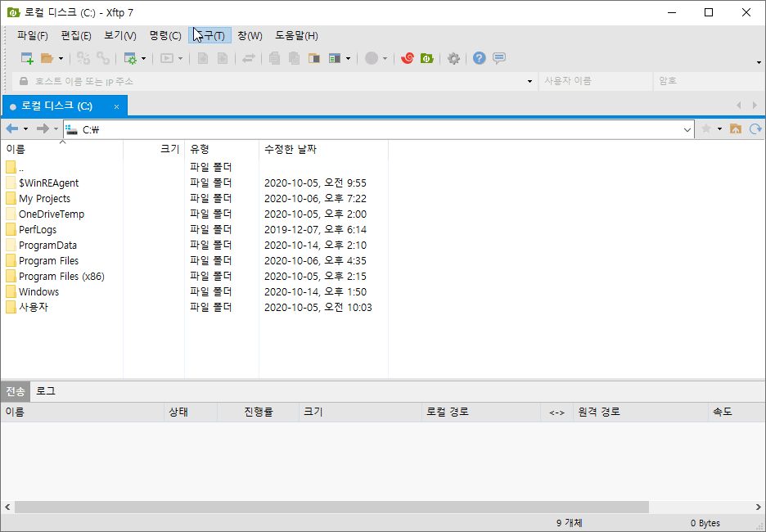This screenshot has height=532, width=766.
Task: Click the 사용자 이름 input field
Action: tap(595, 81)
